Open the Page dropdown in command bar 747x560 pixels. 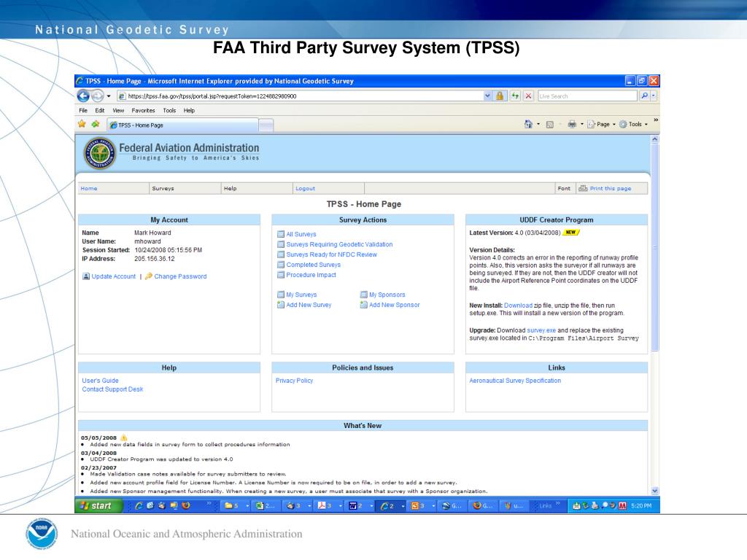pyautogui.click(x=601, y=124)
